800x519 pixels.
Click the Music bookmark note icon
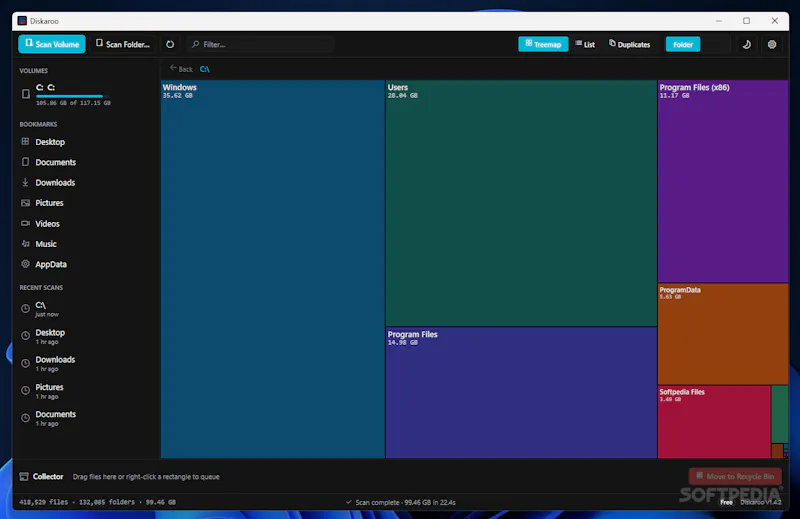tap(25, 243)
